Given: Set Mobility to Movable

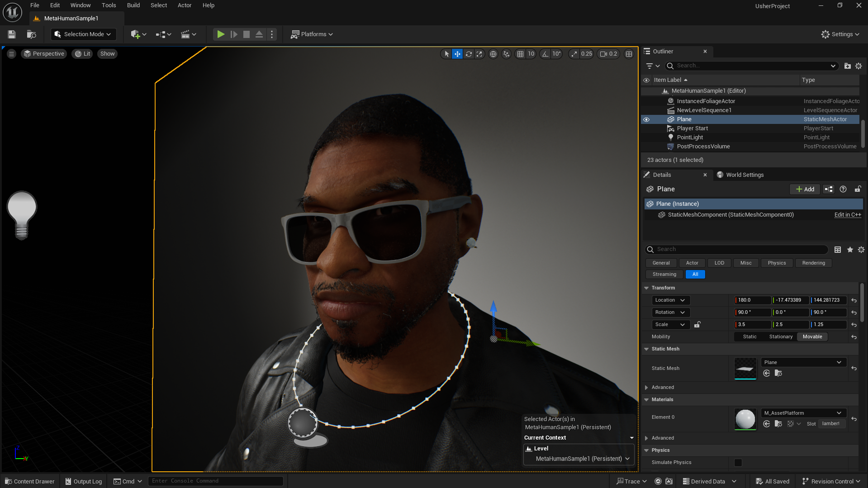Looking at the screenshot, I should tap(812, 337).
